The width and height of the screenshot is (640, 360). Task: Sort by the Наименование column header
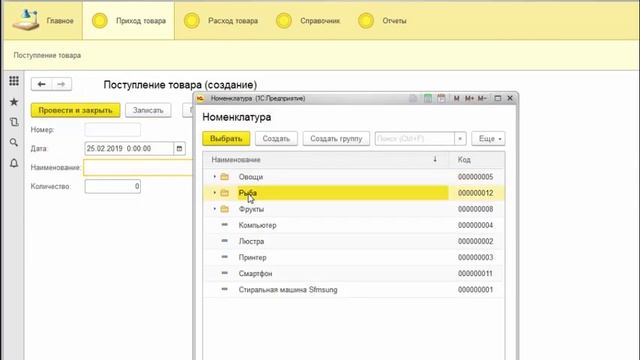[325, 160]
